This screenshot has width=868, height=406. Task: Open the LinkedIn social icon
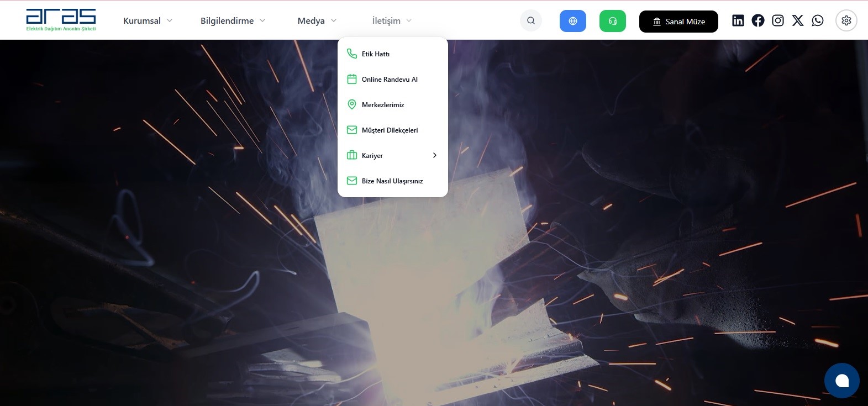coord(738,20)
